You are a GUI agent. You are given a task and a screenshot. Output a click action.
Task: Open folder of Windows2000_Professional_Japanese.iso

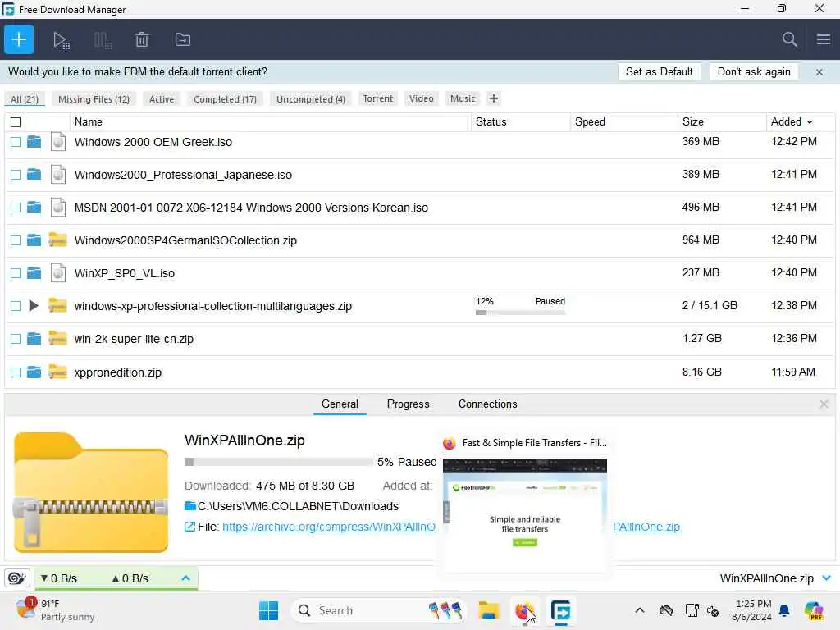[34, 175]
